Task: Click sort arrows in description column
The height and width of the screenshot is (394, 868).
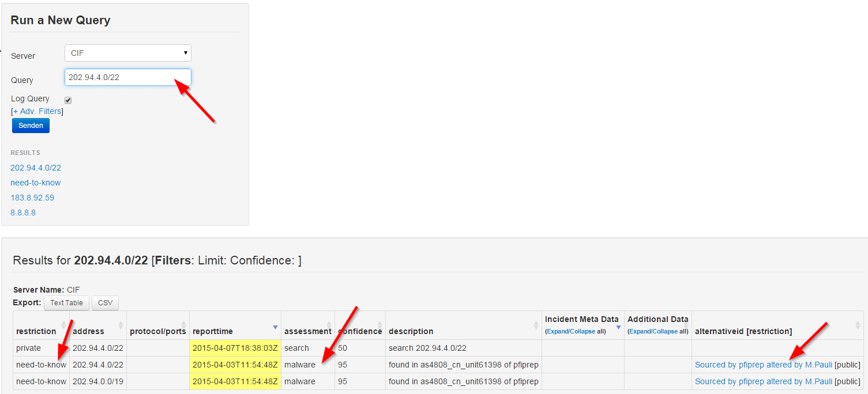Action: (x=536, y=325)
